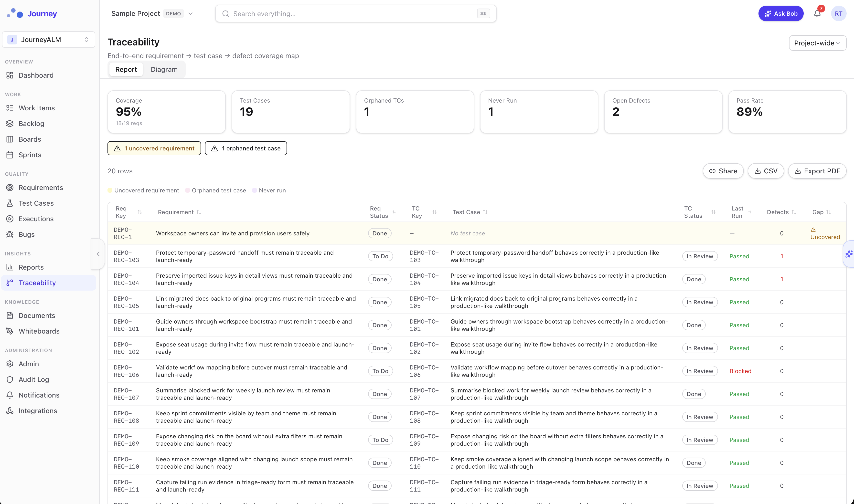Open Whiteboards from the sidebar icon
This screenshot has width=854, height=504.
coord(10,331)
